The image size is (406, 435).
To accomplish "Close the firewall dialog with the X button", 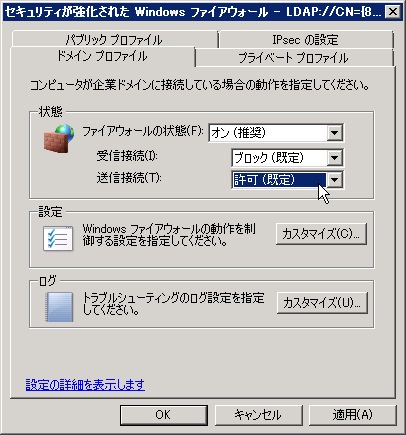I will pos(392,12).
